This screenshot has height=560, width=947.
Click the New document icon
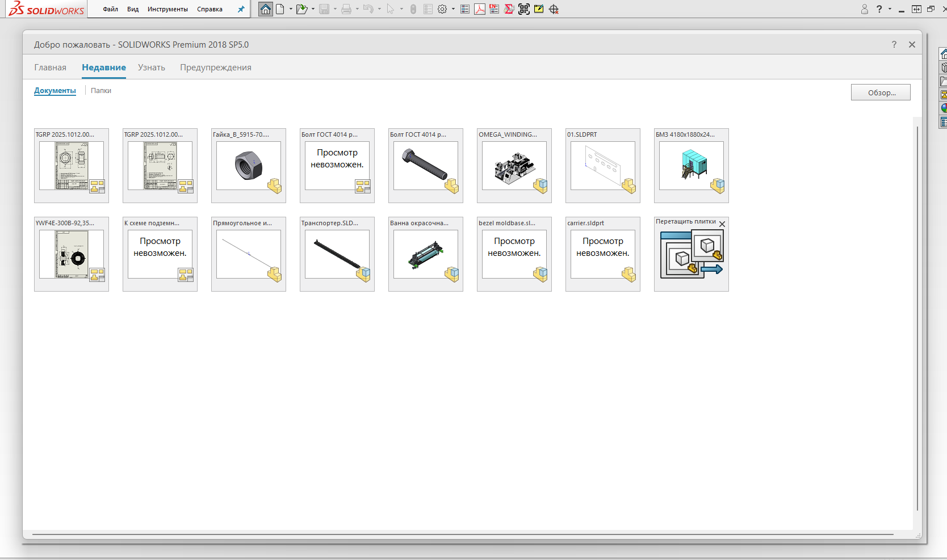tap(280, 9)
